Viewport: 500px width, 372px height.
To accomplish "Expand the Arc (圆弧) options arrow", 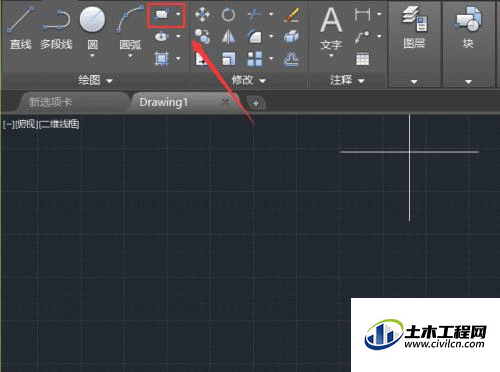I will coord(130,56).
